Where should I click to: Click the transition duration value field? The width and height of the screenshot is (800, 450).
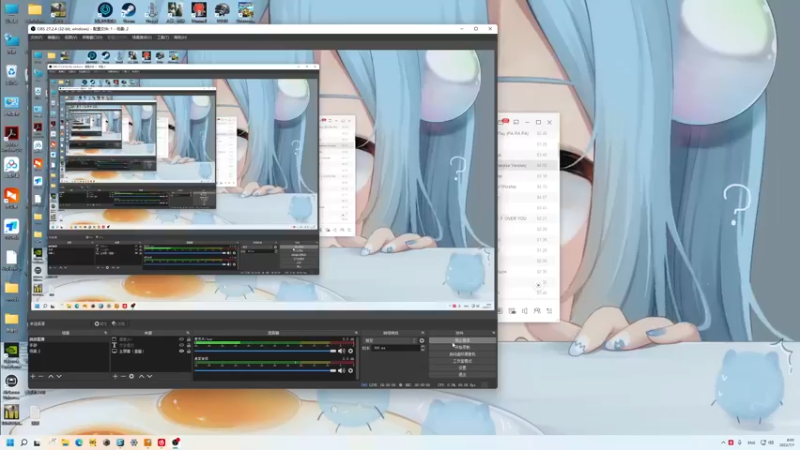(395, 348)
